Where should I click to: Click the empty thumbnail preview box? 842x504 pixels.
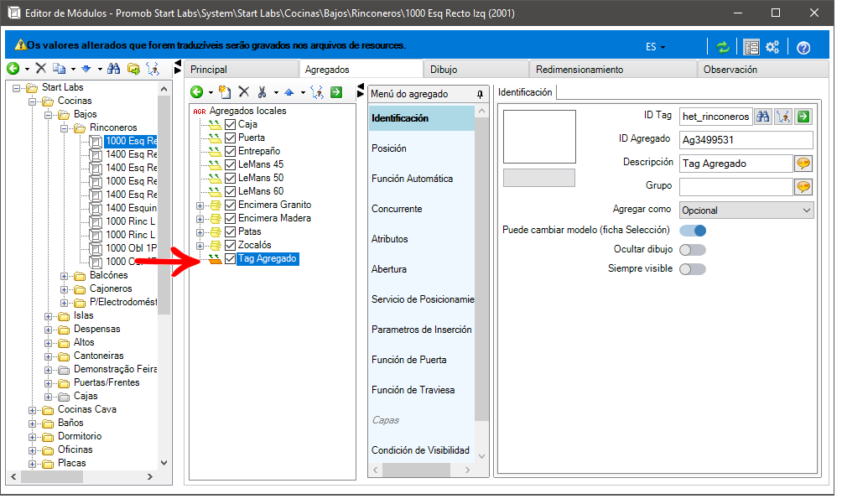[539, 137]
